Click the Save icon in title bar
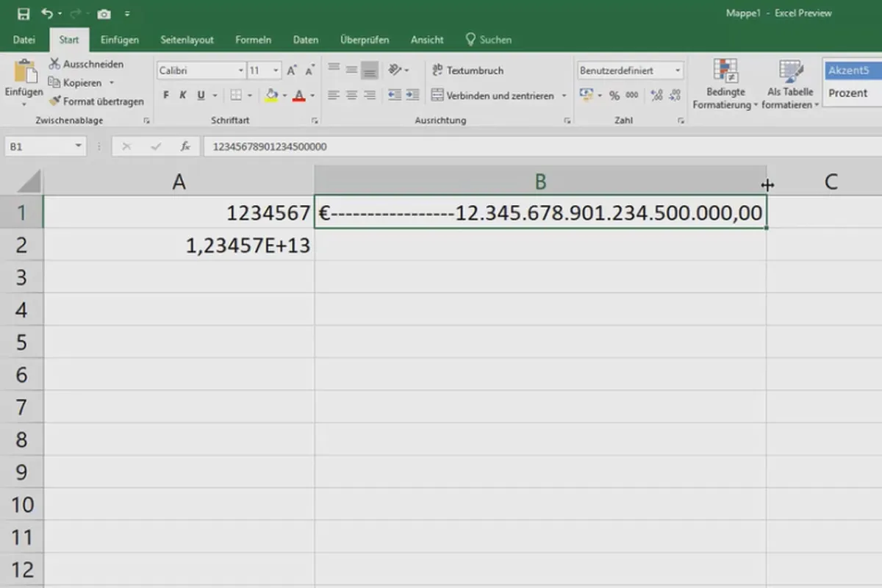882x588 pixels. (x=24, y=14)
